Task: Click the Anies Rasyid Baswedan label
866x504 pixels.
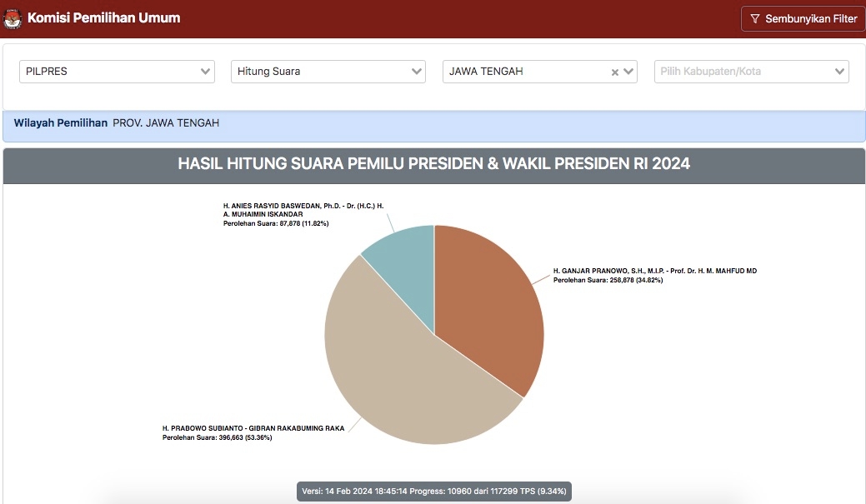Action: (x=303, y=210)
